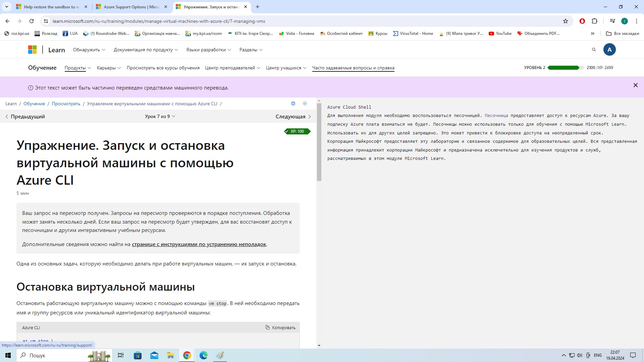Viewport: 644px width, 362px height.
Task: Open Просмотреть все курсы обучения
Action: 163,68
